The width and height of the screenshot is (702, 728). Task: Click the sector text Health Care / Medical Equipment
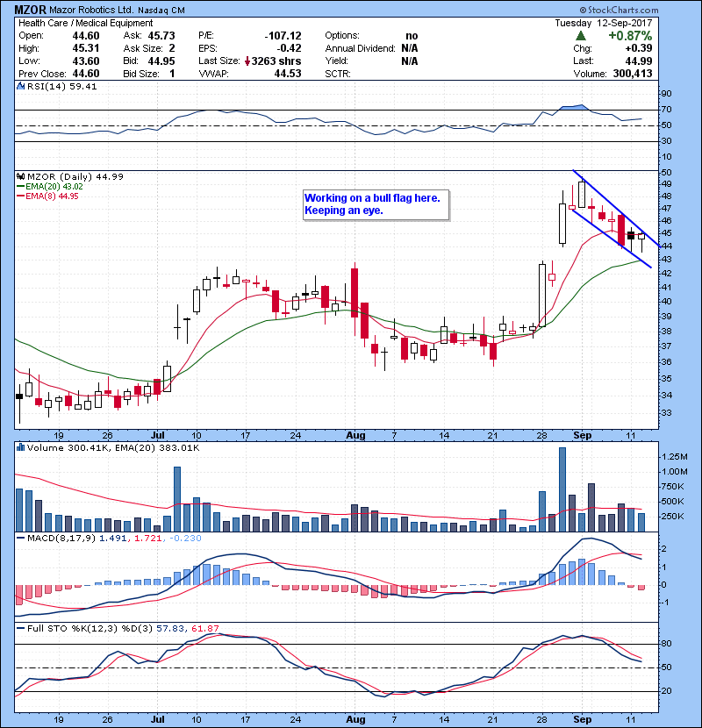coord(85,23)
